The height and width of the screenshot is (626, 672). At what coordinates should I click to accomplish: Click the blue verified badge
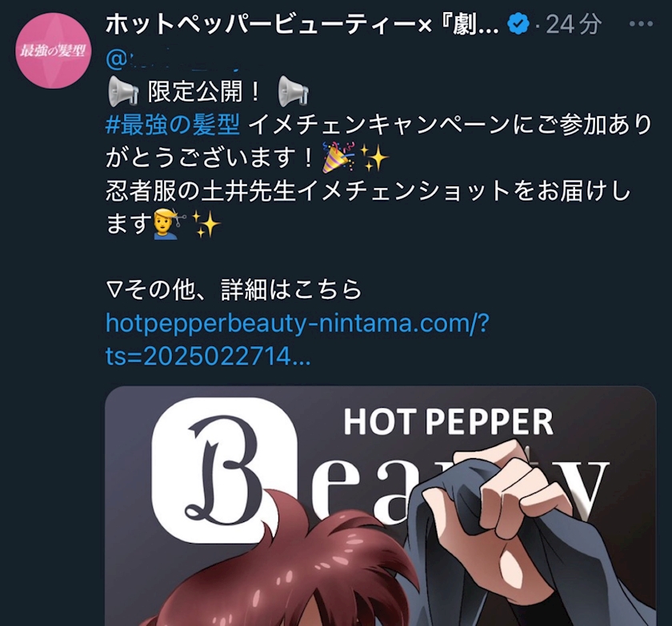pyautogui.click(x=518, y=24)
